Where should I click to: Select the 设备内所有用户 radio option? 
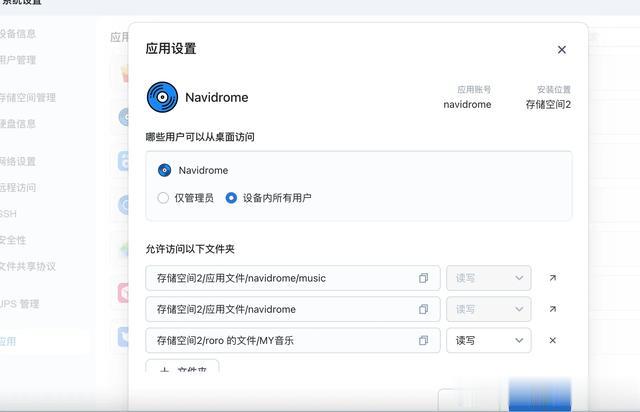coord(231,198)
